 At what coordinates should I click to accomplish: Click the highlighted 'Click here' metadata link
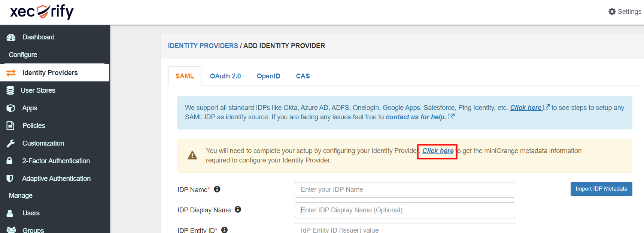click(x=438, y=151)
